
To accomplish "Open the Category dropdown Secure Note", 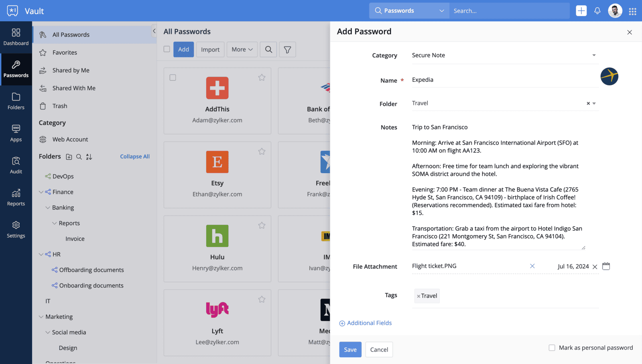I will tap(505, 55).
